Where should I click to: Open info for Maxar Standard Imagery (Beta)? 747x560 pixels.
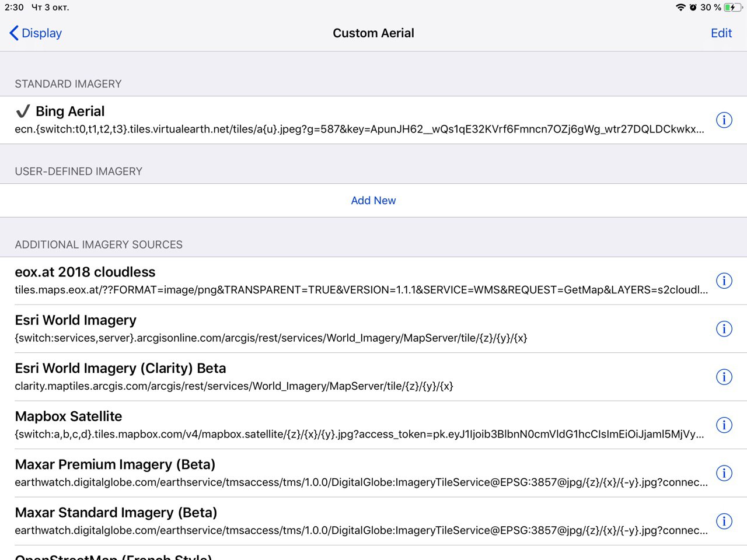(724, 521)
